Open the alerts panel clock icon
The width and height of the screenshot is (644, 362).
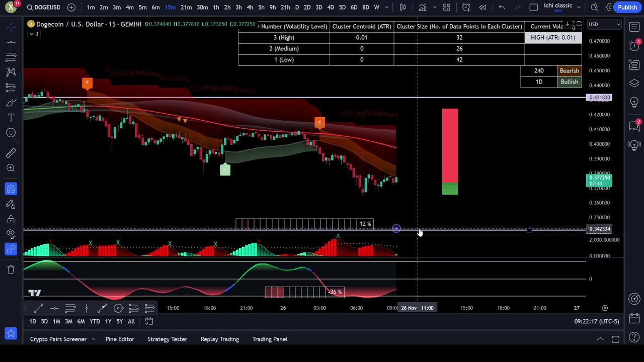click(634, 46)
